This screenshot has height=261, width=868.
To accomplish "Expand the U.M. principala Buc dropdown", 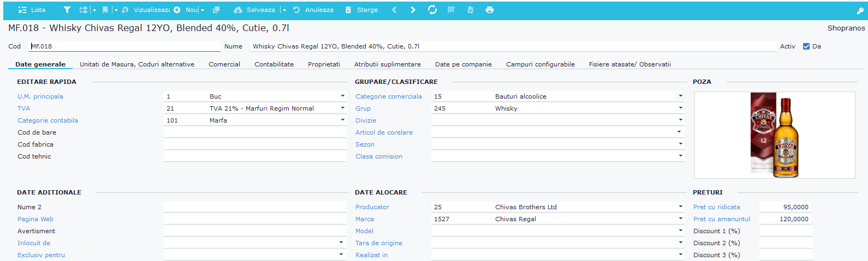I will (343, 96).
